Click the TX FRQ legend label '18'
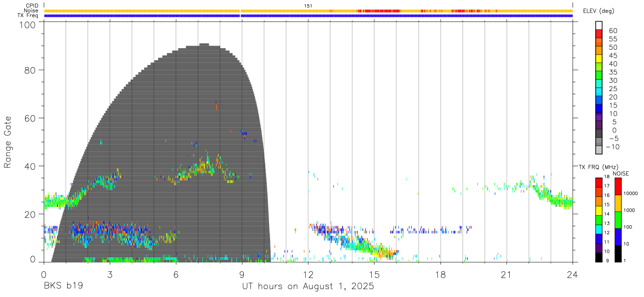 pos(606,177)
